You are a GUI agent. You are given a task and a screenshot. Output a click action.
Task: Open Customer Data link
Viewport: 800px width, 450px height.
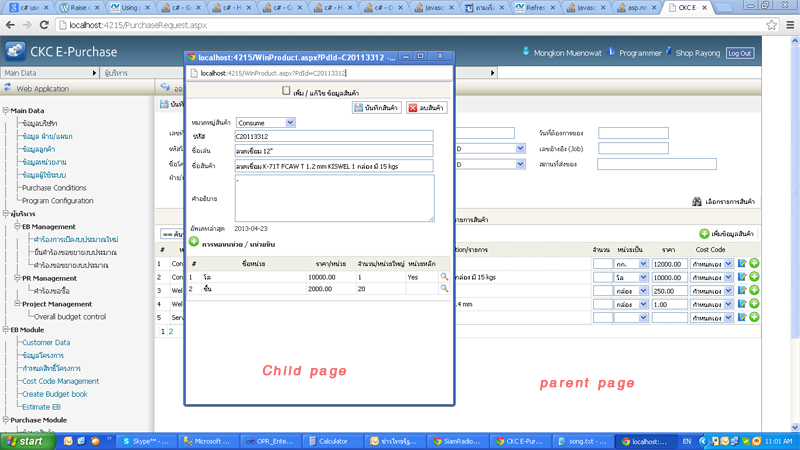click(46, 342)
